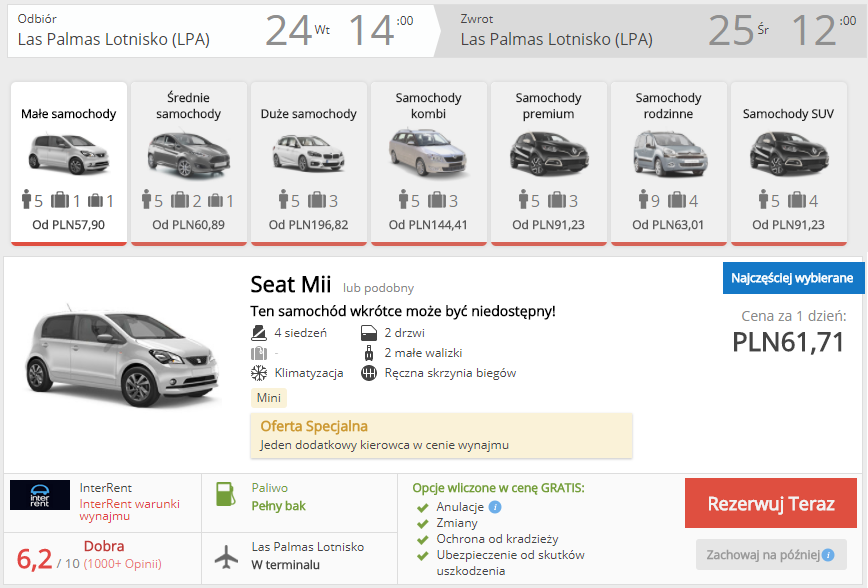
Task: Click the checkmark beside Anulacje
Action: 423,508
